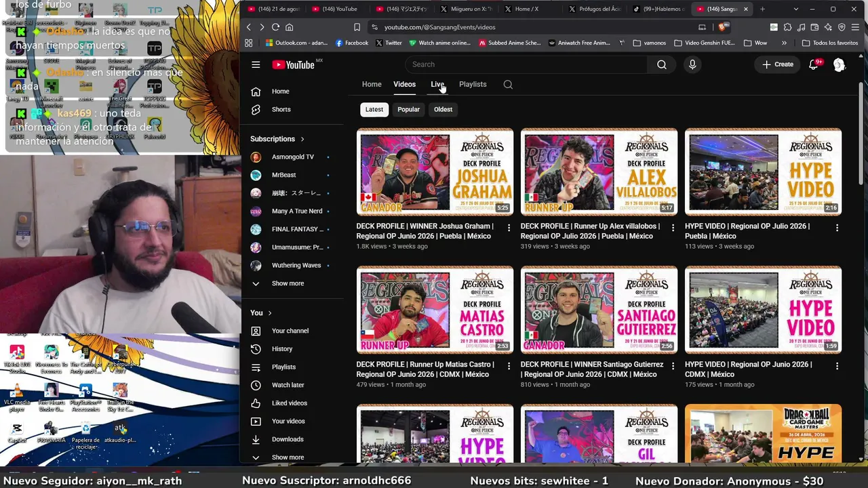Sort videos by Popular
Image resolution: width=868 pixels, height=488 pixels.
point(408,110)
